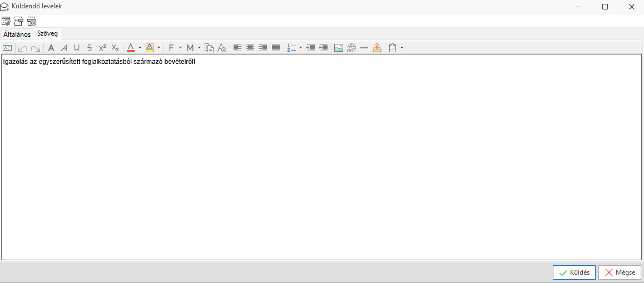Open the highlight color dropdown arrow

[x=158, y=48]
